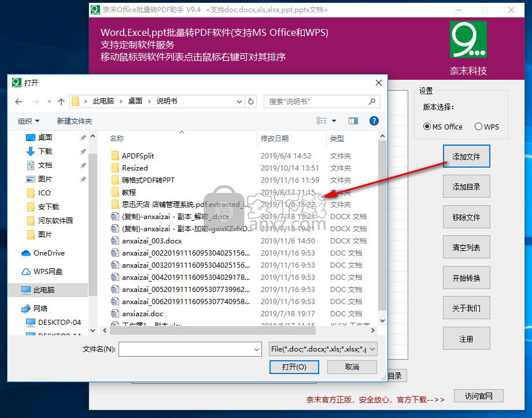Expand breadcrumb arrow after 桌面
This screenshot has height=418, width=532.
[x=149, y=101]
